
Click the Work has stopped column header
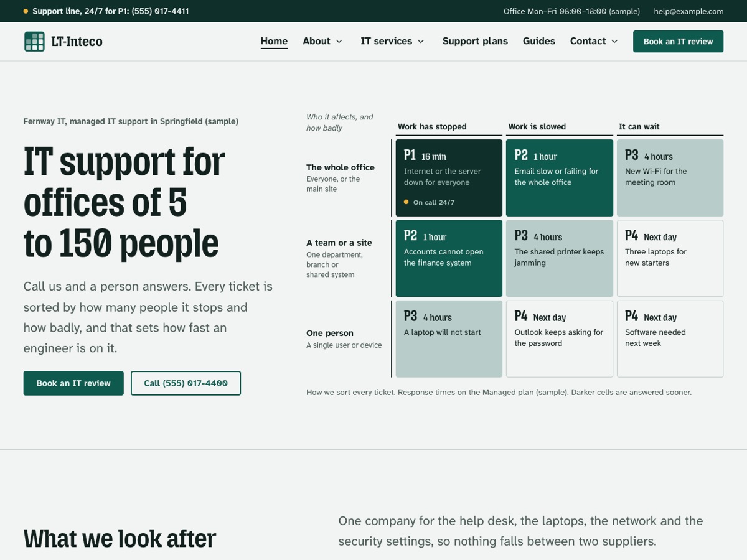pos(432,126)
